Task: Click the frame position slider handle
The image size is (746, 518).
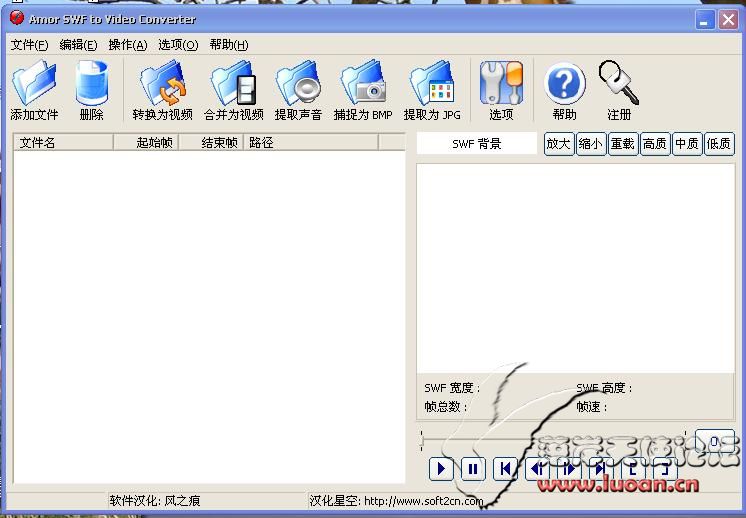Action: click(x=422, y=441)
